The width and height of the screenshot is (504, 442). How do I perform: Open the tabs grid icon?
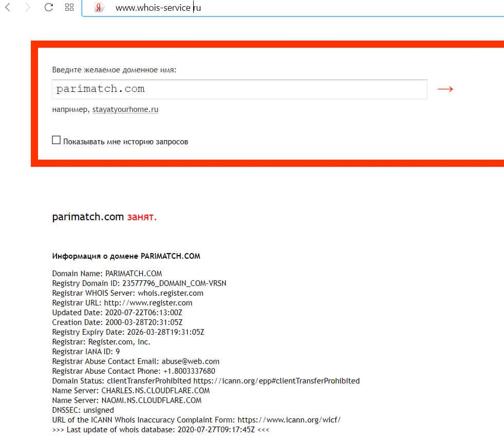69,7
